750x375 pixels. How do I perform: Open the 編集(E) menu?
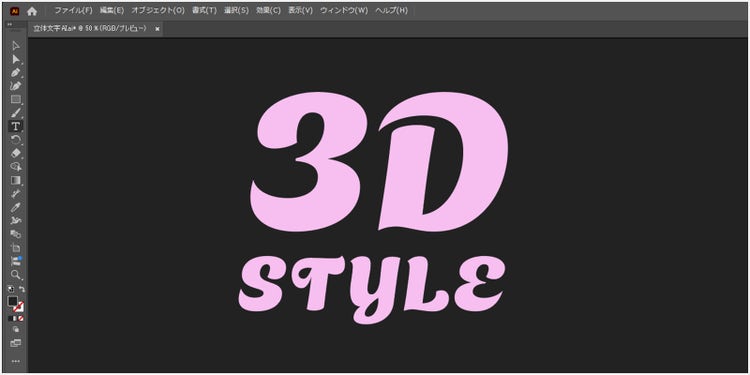112,11
